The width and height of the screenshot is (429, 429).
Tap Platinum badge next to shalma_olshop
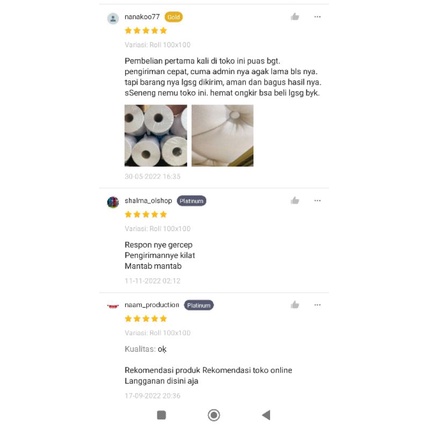tap(191, 201)
